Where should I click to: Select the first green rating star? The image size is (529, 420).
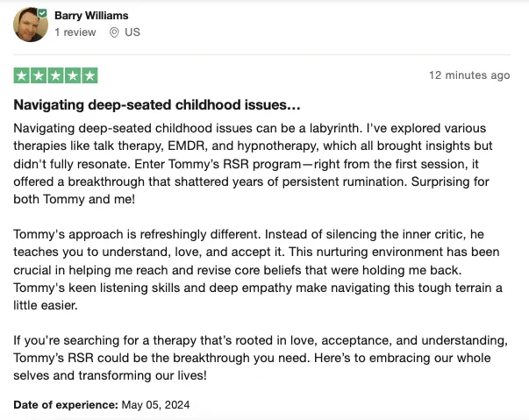[22, 75]
